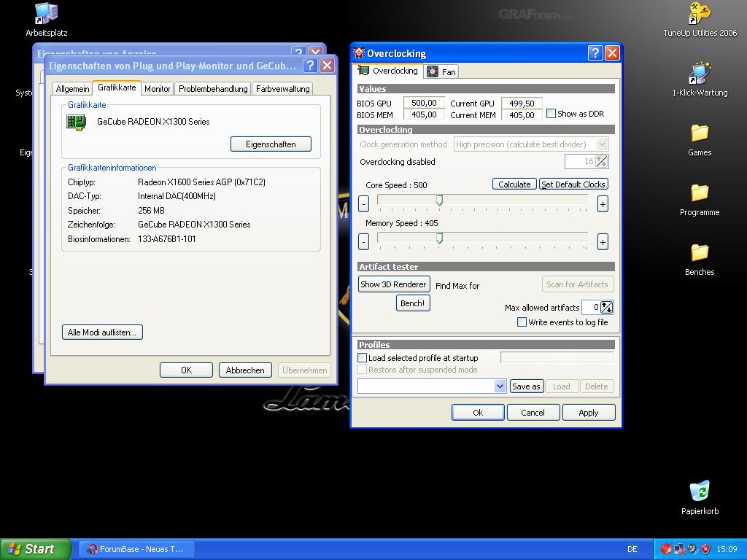Click the DE language indicator
747x560 pixels.
click(x=632, y=549)
